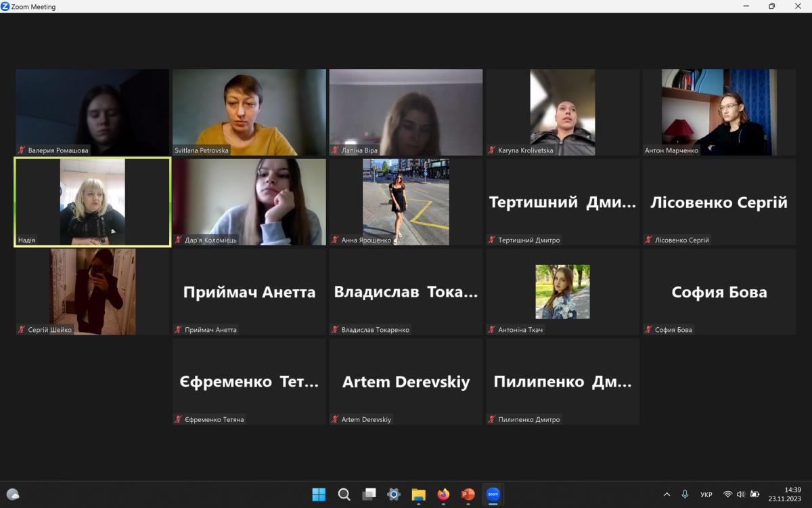The width and height of the screenshot is (812, 508).
Task: Click the large Пилипенко Дм… name tile
Action: [x=562, y=381]
